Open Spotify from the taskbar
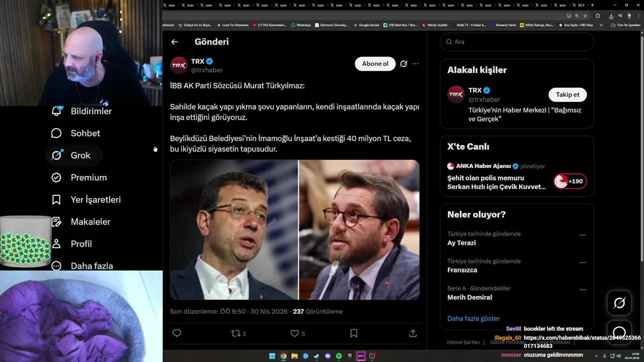This screenshot has height=362, width=644. (x=339, y=356)
